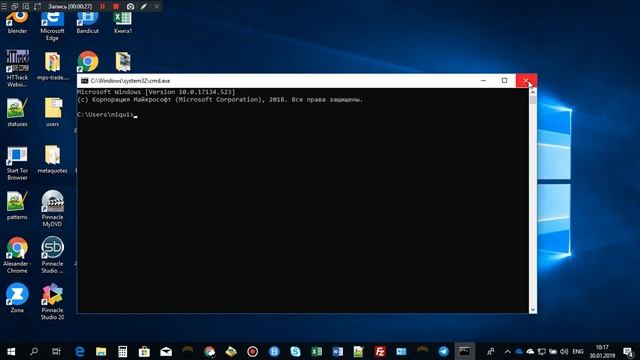Open FileZilla from the taskbar

pos(380,351)
